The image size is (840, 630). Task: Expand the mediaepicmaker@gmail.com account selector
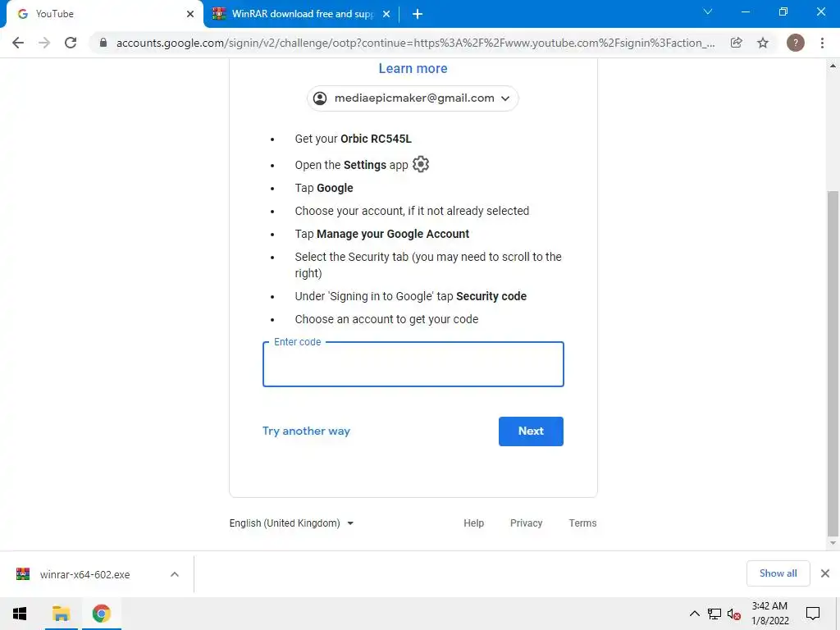(x=413, y=98)
